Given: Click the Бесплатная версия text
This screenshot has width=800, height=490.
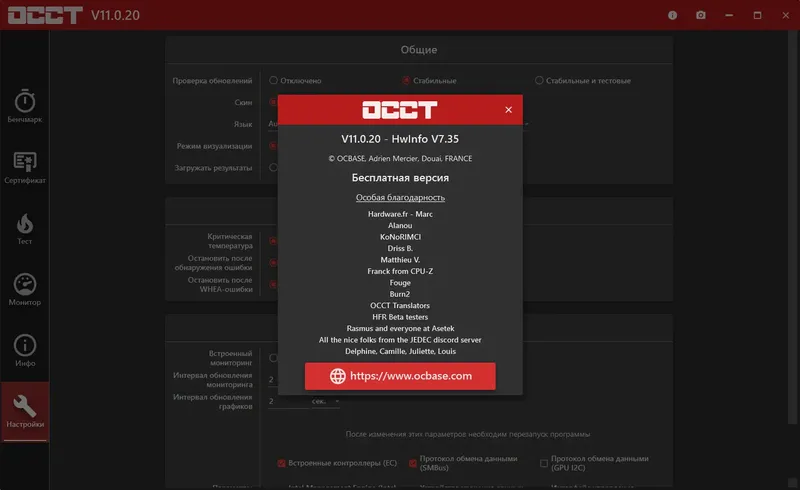Looking at the screenshot, I should pyautogui.click(x=400, y=178).
